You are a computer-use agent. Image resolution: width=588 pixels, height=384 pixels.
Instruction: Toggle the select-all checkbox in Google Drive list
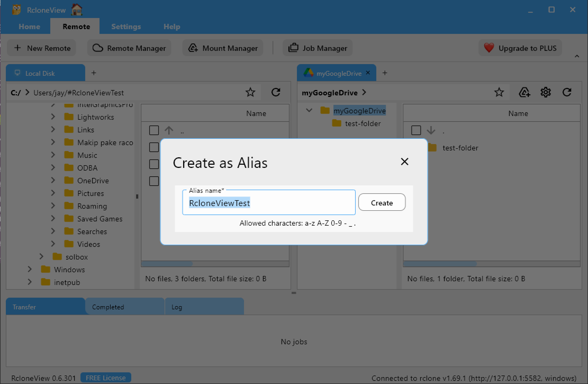(416, 130)
